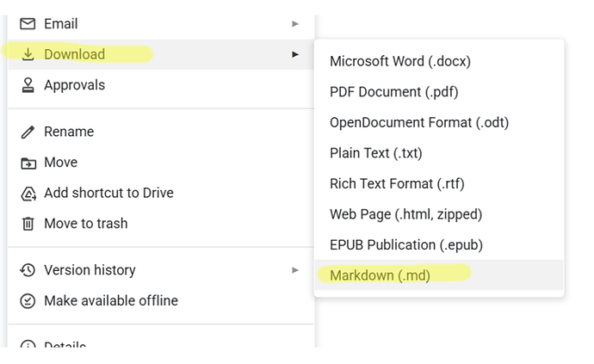Download as EPUB Publication (.epub)
This screenshot has width=594, height=364.
(x=405, y=244)
